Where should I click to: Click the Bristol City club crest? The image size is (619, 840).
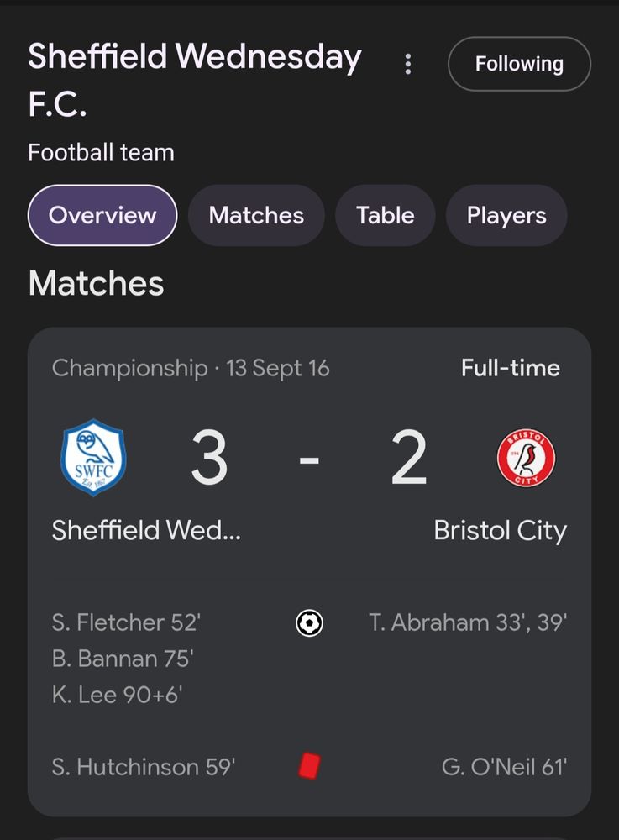click(x=526, y=458)
